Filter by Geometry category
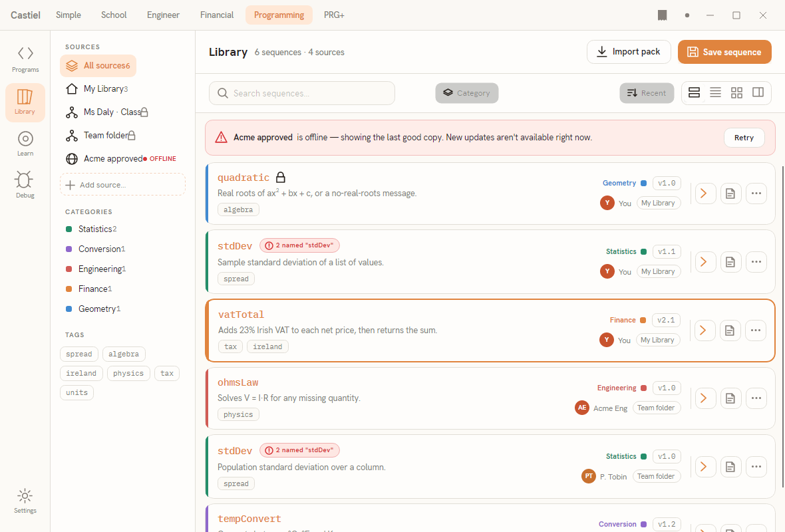The image size is (785, 532). point(93,309)
